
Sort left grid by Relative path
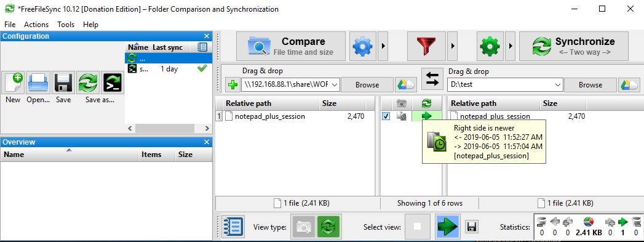coord(271,103)
